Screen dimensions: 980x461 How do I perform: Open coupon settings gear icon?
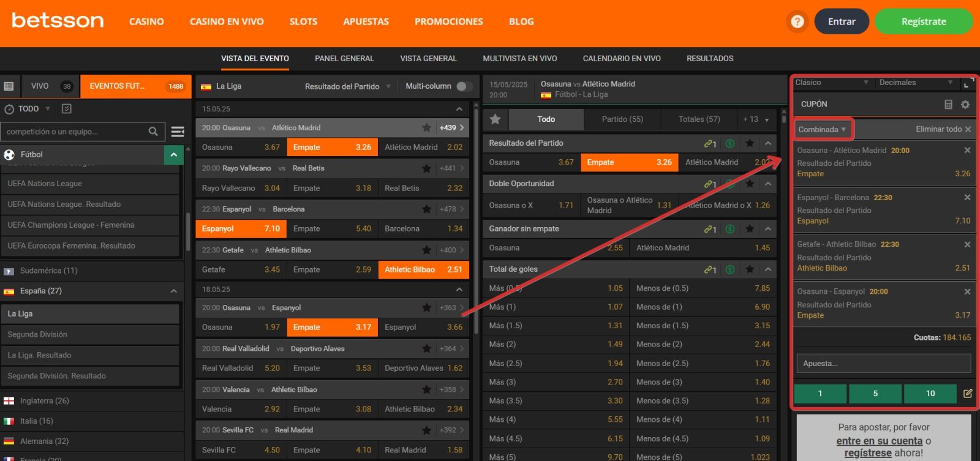965,105
